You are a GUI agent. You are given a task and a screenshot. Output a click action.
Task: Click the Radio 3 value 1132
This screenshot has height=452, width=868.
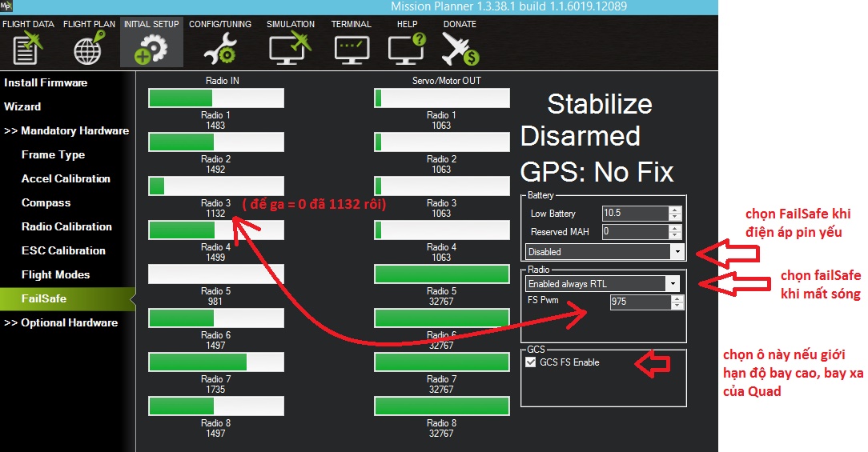[x=215, y=214]
